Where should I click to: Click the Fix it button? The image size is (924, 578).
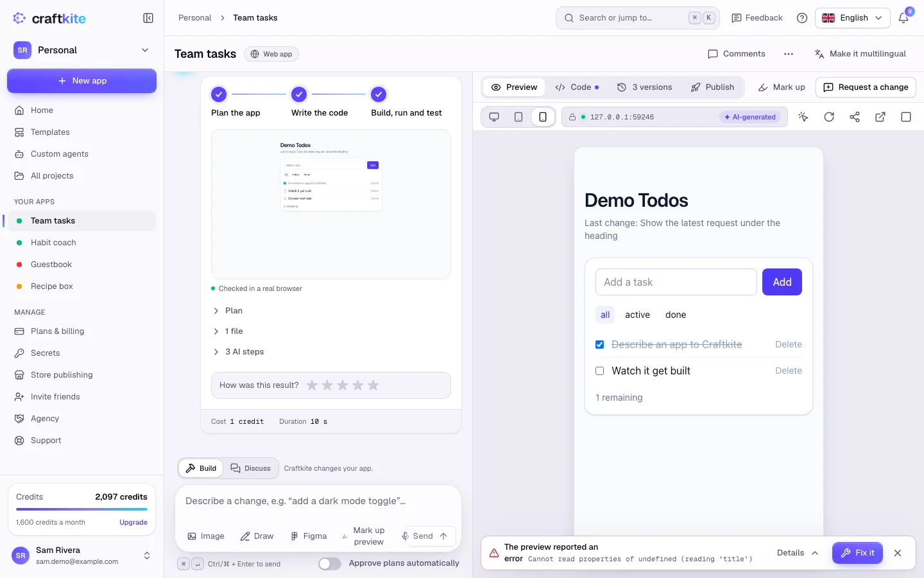(857, 553)
